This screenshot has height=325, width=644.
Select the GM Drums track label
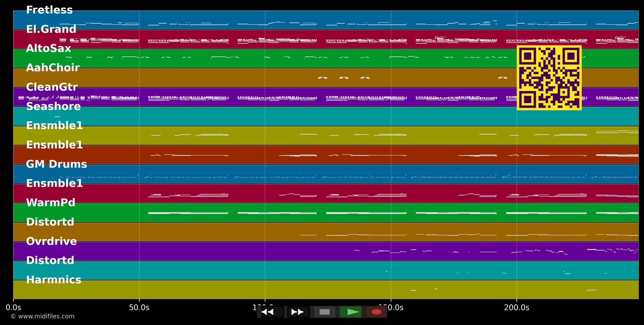[x=56, y=164]
